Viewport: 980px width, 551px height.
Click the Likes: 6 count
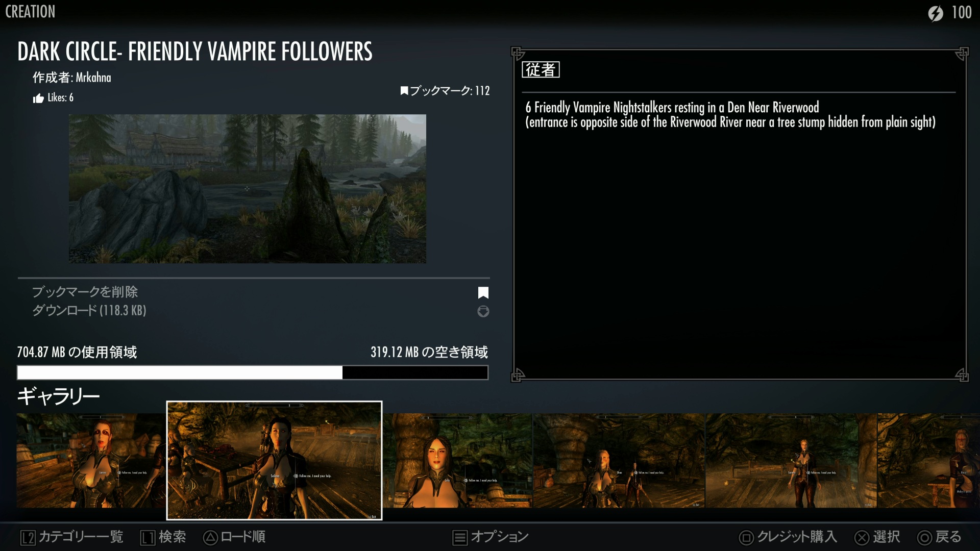coord(60,97)
